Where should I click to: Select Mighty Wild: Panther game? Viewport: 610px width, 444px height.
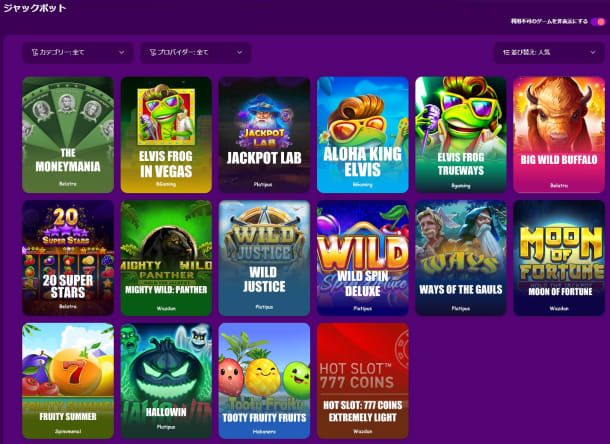166,258
